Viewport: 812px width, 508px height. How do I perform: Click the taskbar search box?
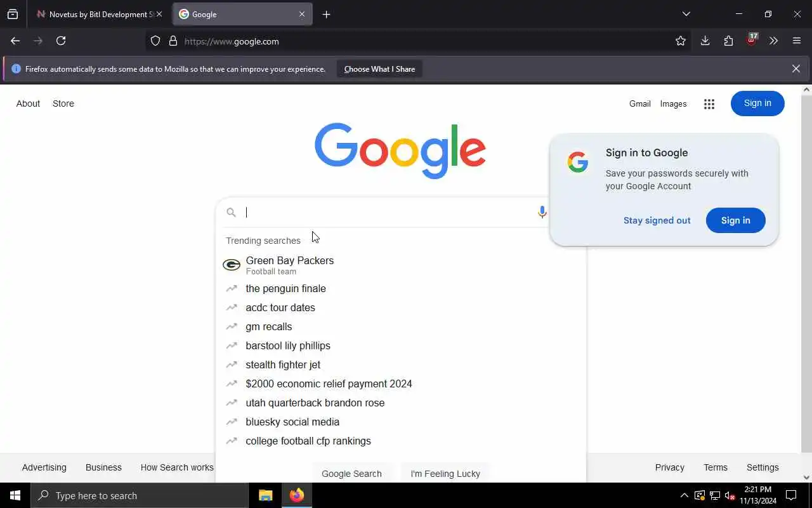[140, 495]
